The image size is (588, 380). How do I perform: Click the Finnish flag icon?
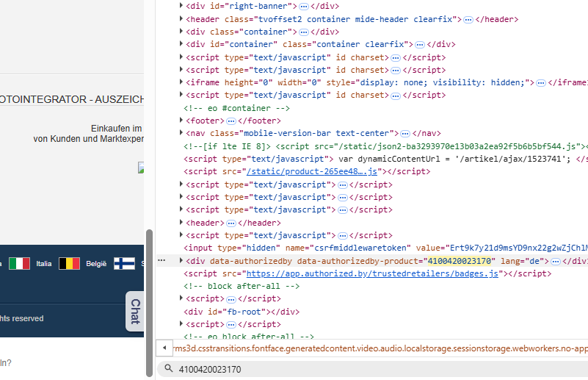click(x=125, y=264)
